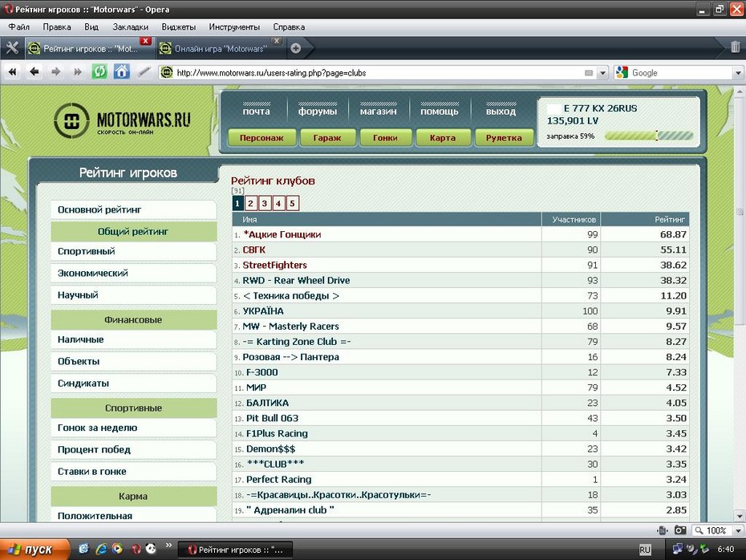Click the status bar icon left of camera
The height and width of the screenshot is (560, 746).
[663, 530]
